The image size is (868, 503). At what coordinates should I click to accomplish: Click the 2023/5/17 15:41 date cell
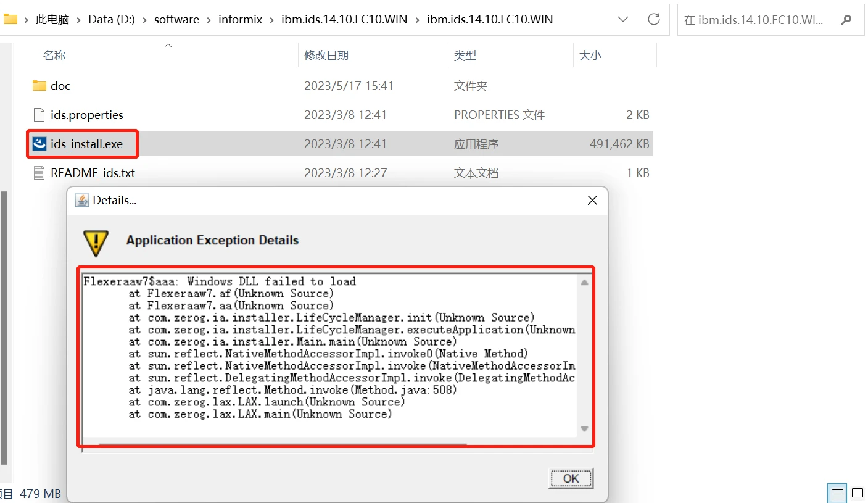[x=349, y=86]
